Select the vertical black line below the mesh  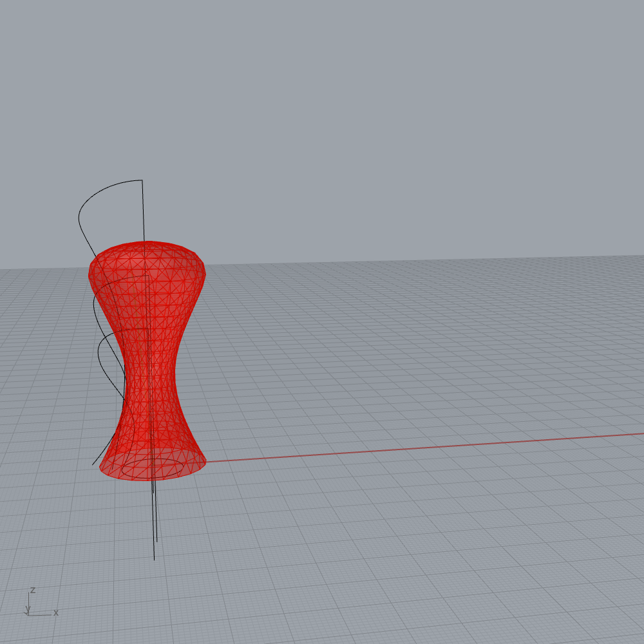pos(155,515)
